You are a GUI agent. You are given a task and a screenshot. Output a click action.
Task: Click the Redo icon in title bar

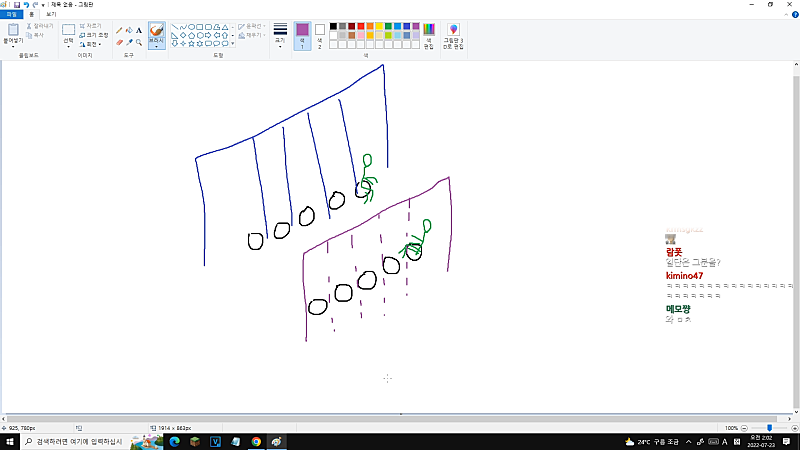click(x=35, y=5)
